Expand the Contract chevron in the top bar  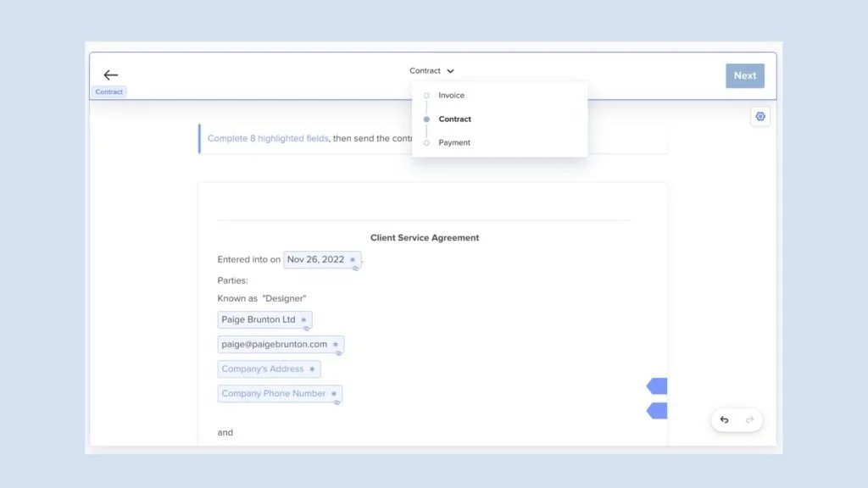[x=450, y=70]
